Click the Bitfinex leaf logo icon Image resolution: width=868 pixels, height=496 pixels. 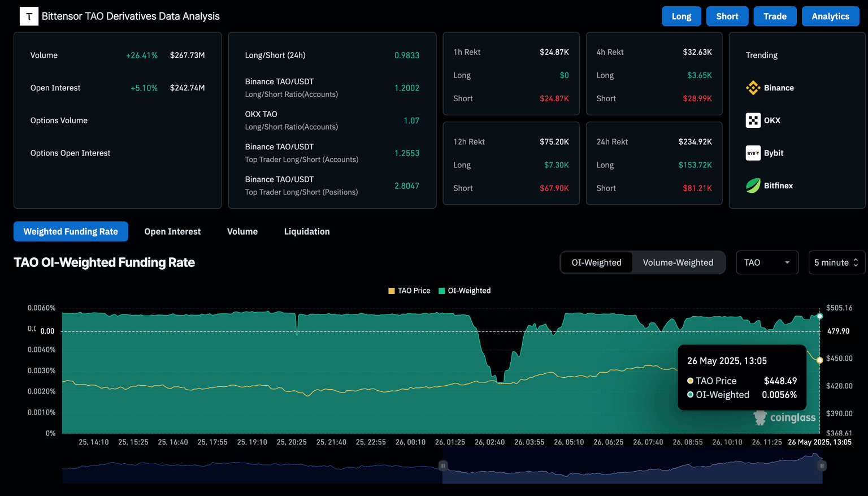pos(753,186)
